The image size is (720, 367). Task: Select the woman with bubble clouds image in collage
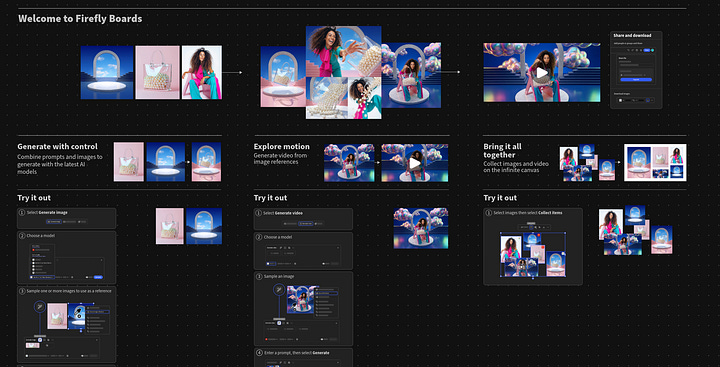(x=411, y=75)
